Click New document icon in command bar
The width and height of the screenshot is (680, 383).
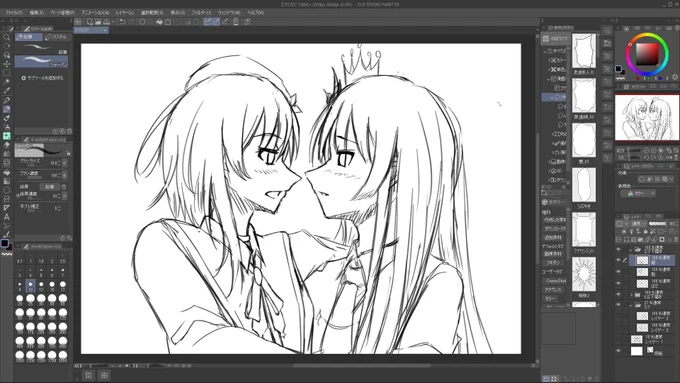[x=89, y=21]
